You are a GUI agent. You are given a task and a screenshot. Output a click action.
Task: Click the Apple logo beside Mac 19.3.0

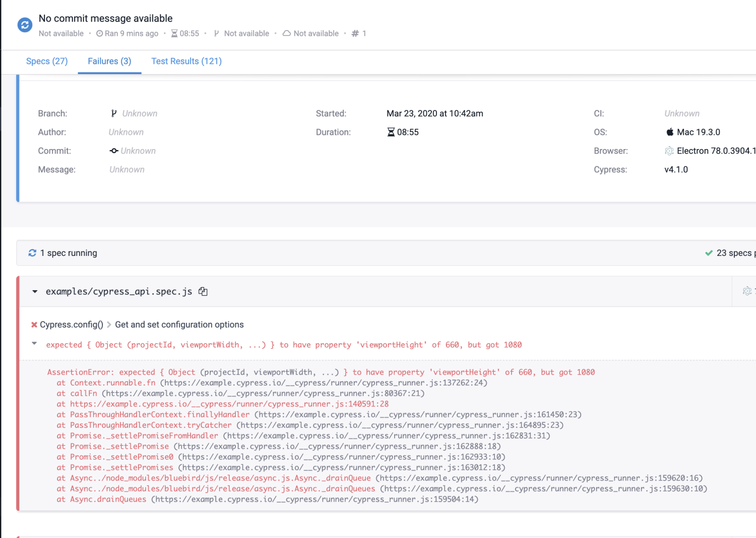pos(670,132)
